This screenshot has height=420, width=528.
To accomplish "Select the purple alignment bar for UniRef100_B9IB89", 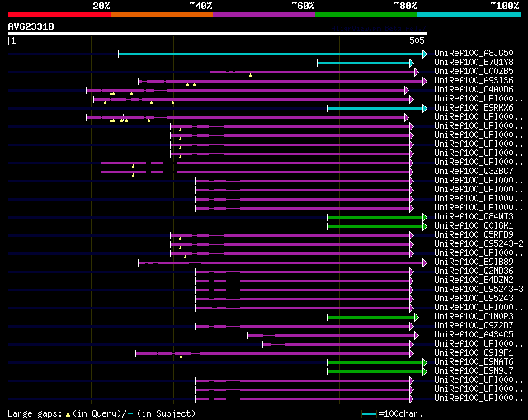I will (x=282, y=262).
